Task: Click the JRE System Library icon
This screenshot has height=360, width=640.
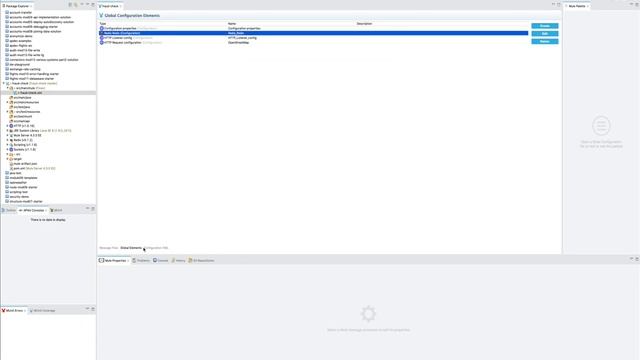Action: tap(11, 131)
